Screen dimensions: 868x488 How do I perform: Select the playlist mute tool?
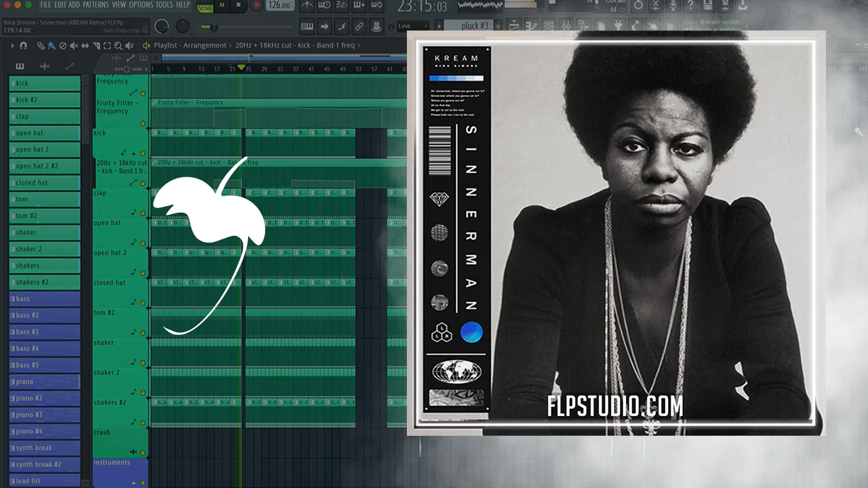pos(74,45)
